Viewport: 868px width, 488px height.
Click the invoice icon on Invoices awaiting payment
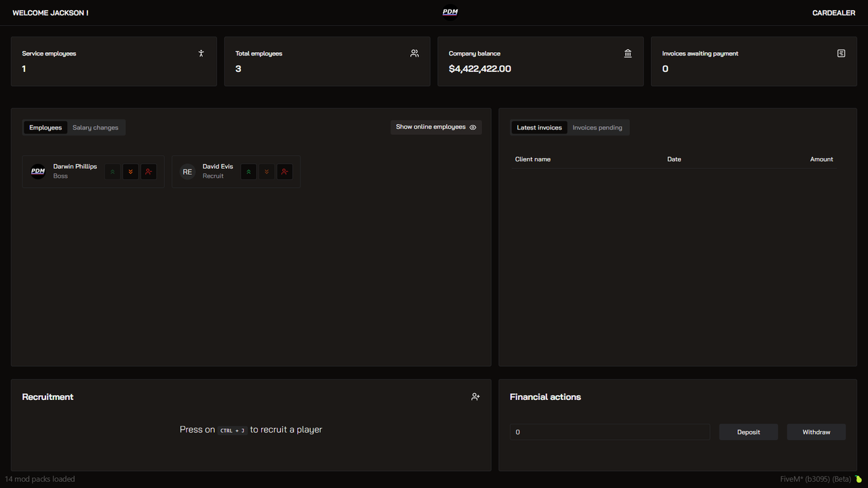pos(841,53)
